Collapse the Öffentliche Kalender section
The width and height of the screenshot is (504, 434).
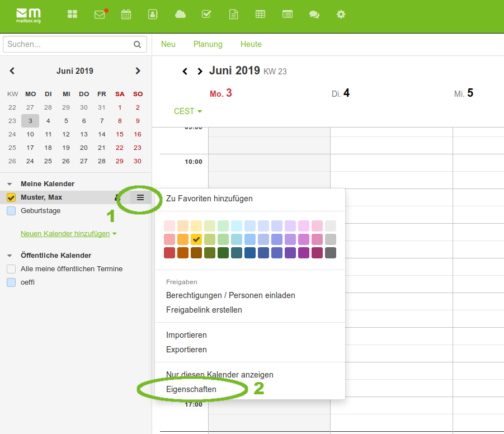tap(10, 256)
